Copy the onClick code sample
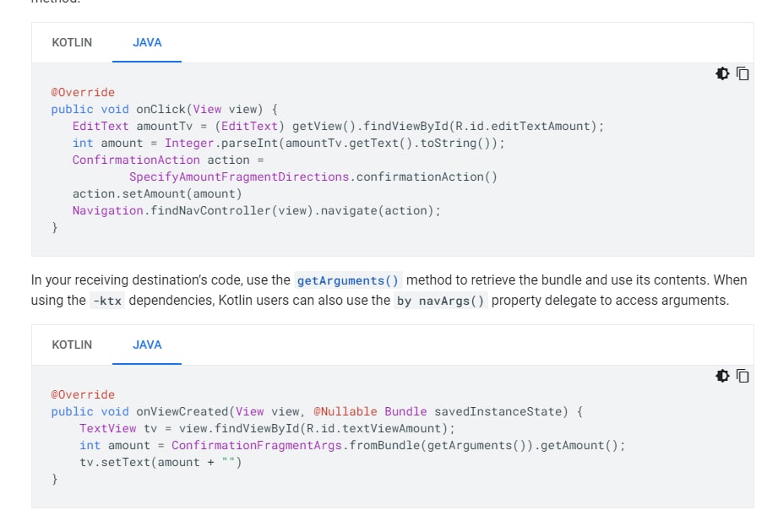This screenshot has width=767, height=532. coord(743,73)
